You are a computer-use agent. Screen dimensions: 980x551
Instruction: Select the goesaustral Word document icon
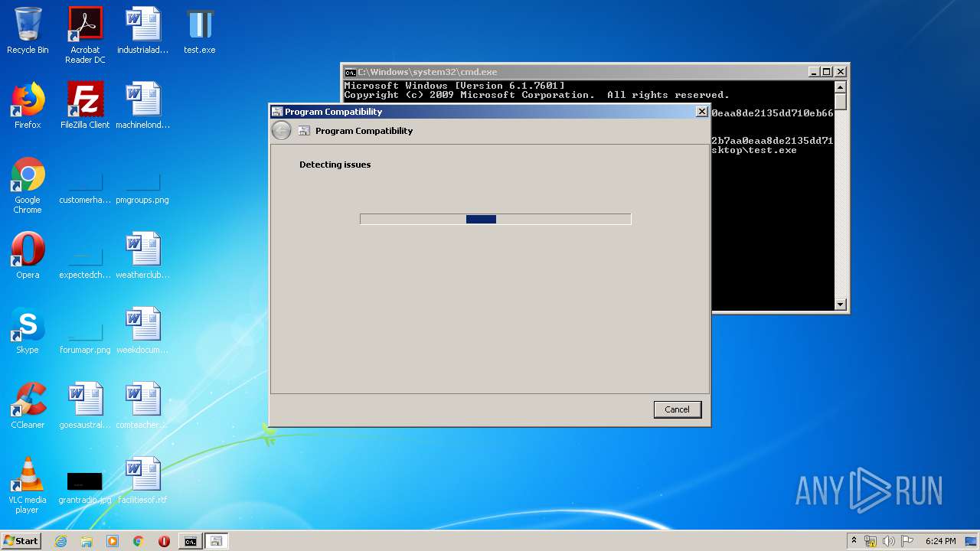click(x=85, y=406)
